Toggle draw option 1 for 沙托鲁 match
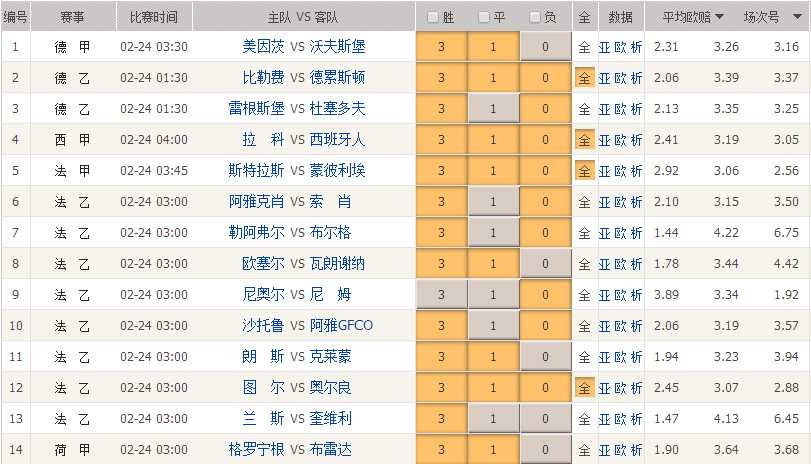Image resolution: width=811 pixels, height=464 pixels. (493, 326)
